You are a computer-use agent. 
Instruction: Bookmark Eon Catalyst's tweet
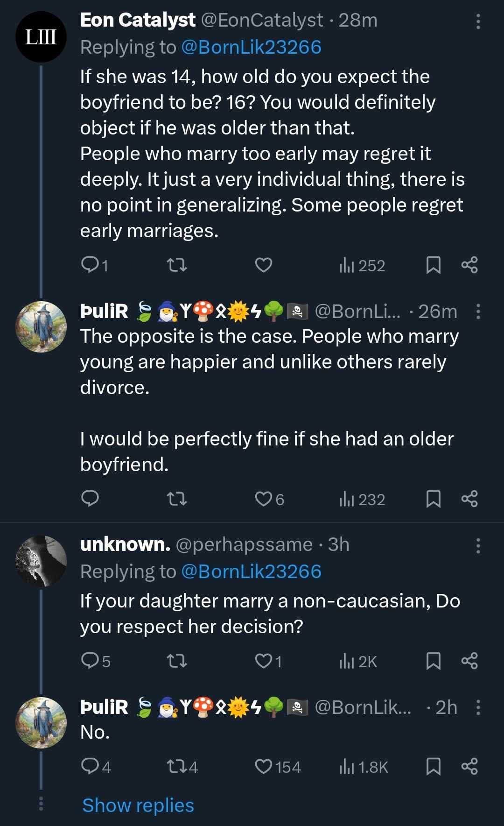coord(434,265)
